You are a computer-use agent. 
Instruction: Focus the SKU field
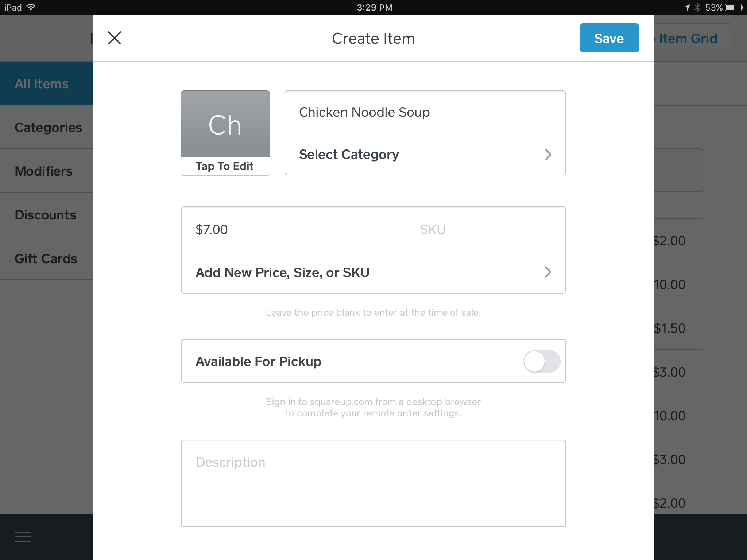[474, 229]
